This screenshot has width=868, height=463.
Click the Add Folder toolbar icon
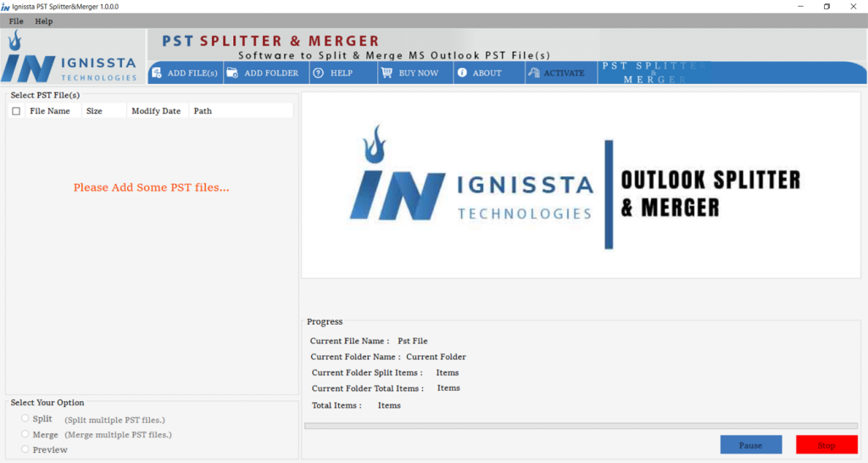pyautogui.click(x=231, y=73)
